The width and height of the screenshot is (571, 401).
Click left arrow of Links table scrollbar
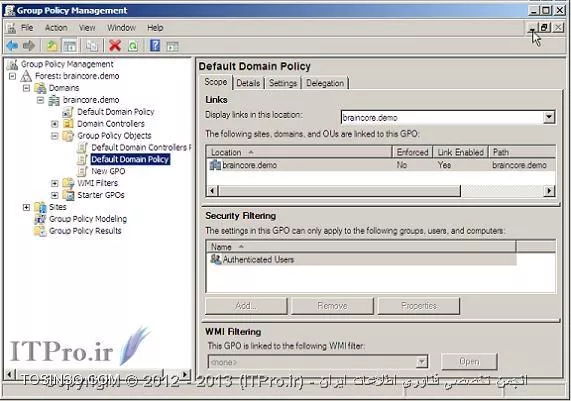(213, 190)
